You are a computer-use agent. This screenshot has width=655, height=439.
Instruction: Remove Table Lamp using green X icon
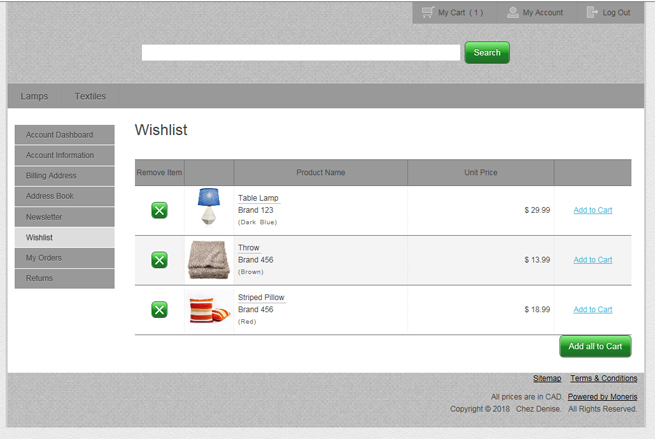(159, 210)
